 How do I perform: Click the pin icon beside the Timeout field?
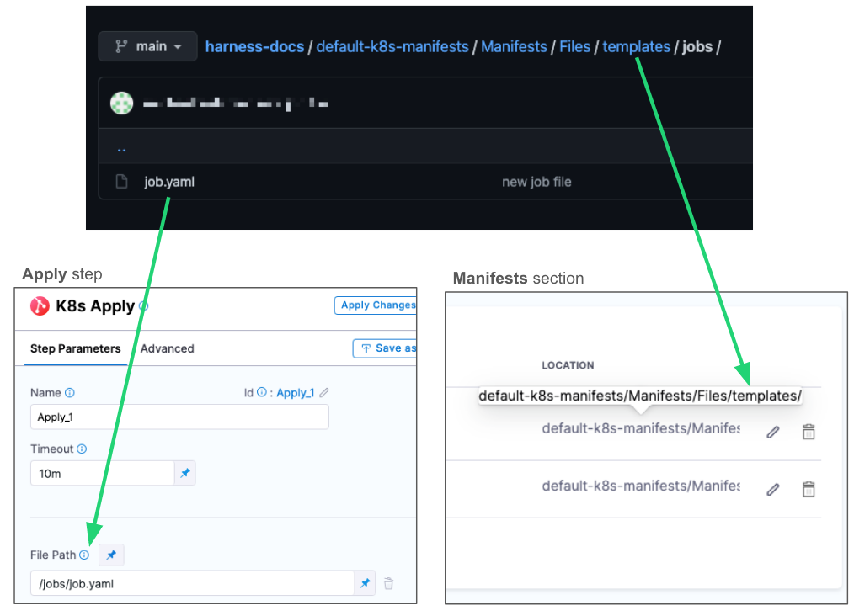coord(184,474)
